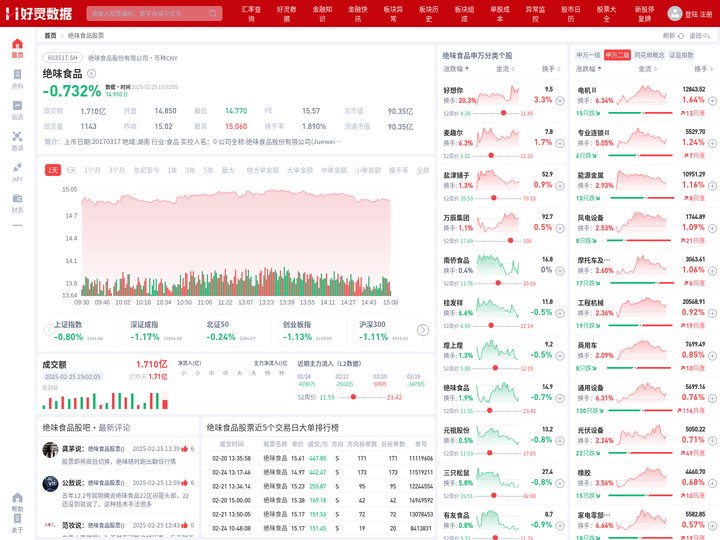The image size is (720, 540).
Task: Click the 首页 home icon in left sidebar
Action: (17, 44)
